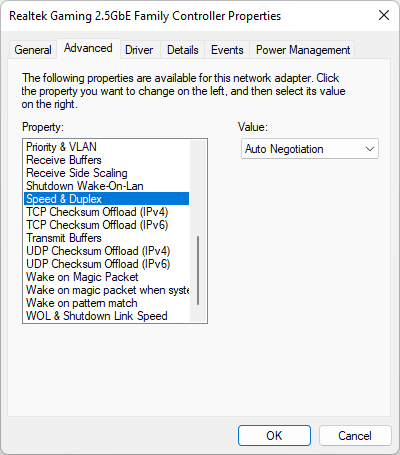
Task: Expand the Auto Negotiation value dropdown
Action: point(310,149)
